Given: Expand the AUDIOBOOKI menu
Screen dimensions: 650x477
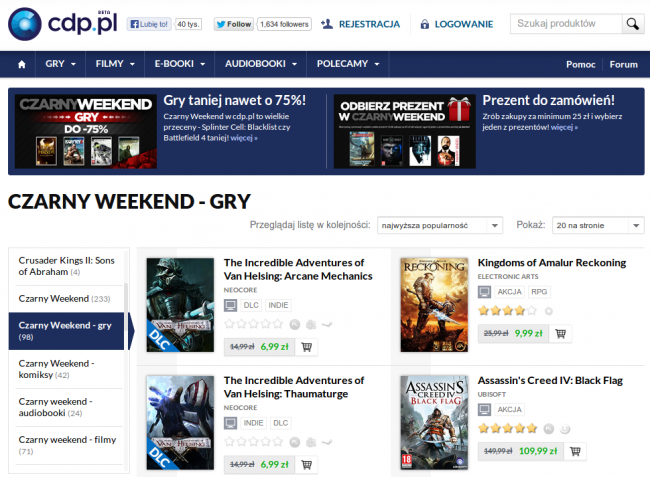Looking at the screenshot, I should pyautogui.click(x=261, y=64).
